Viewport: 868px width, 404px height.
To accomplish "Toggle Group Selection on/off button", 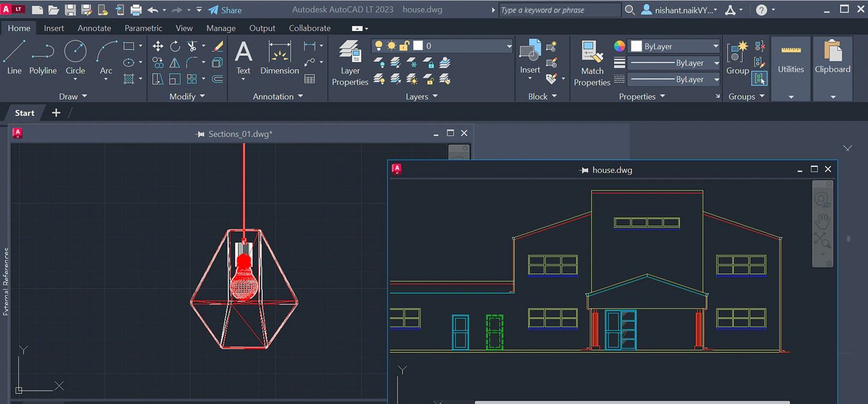I will pyautogui.click(x=759, y=79).
